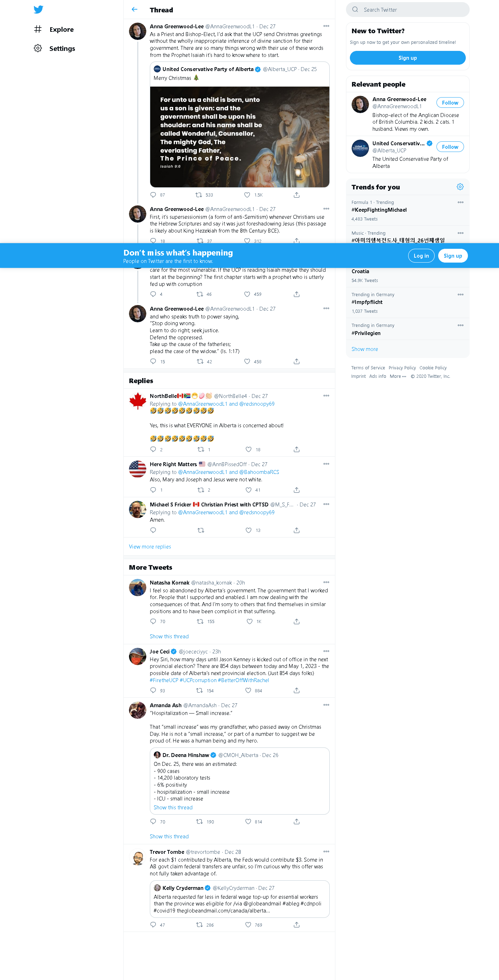Click Log in on the blue banner
499x980 pixels.
tap(421, 256)
